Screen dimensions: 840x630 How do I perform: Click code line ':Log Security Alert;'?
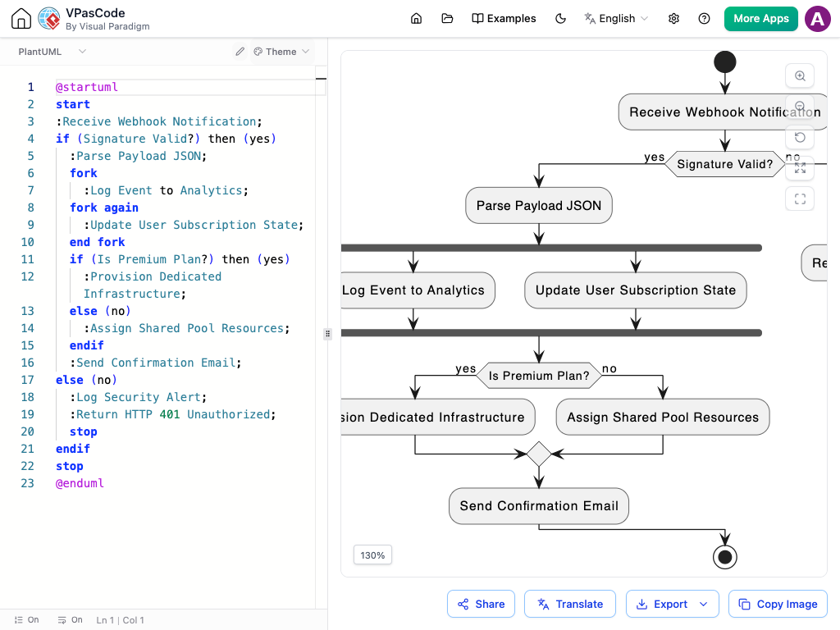pyautogui.click(x=138, y=397)
